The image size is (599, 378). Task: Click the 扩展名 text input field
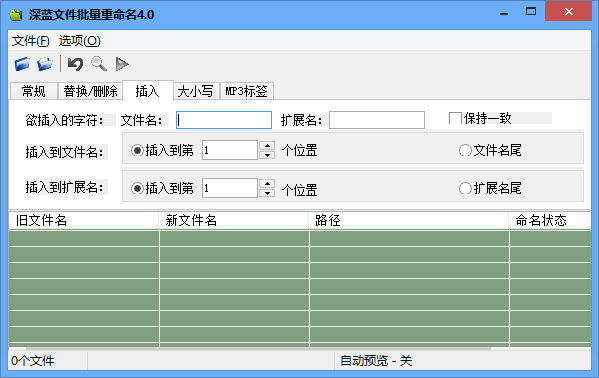click(377, 120)
